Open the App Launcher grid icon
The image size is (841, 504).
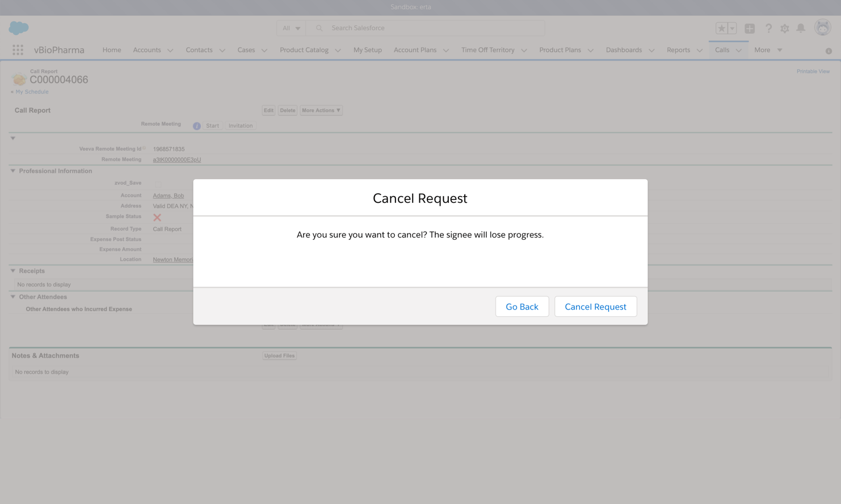click(18, 50)
